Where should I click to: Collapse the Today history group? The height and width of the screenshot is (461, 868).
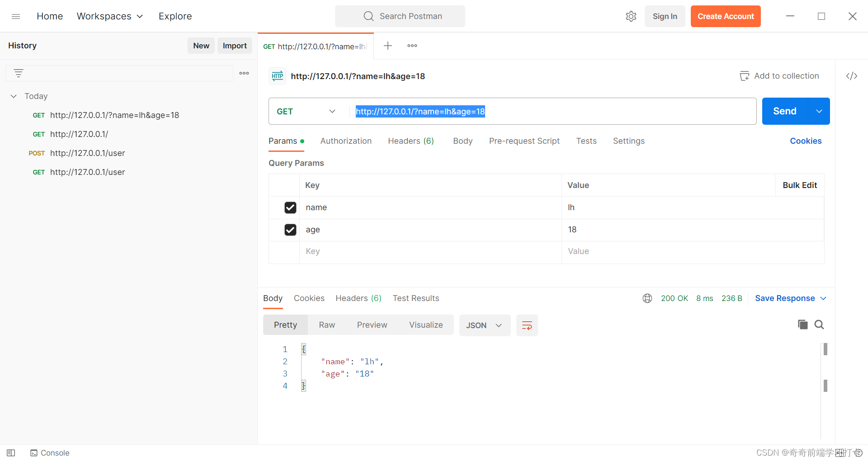(x=14, y=96)
